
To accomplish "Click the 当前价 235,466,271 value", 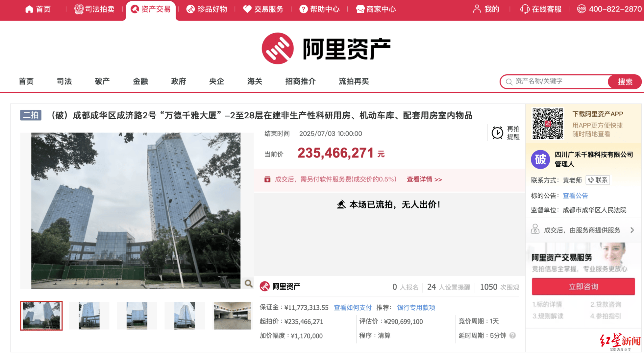I will (341, 153).
